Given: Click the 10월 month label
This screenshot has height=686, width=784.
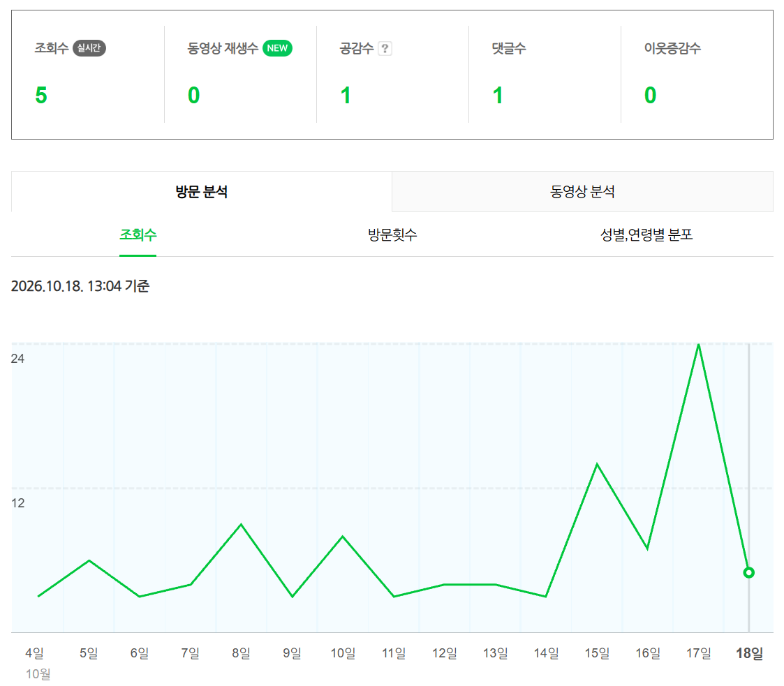Looking at the screenshot, I should pyautogui.click(x=38, y=674).
